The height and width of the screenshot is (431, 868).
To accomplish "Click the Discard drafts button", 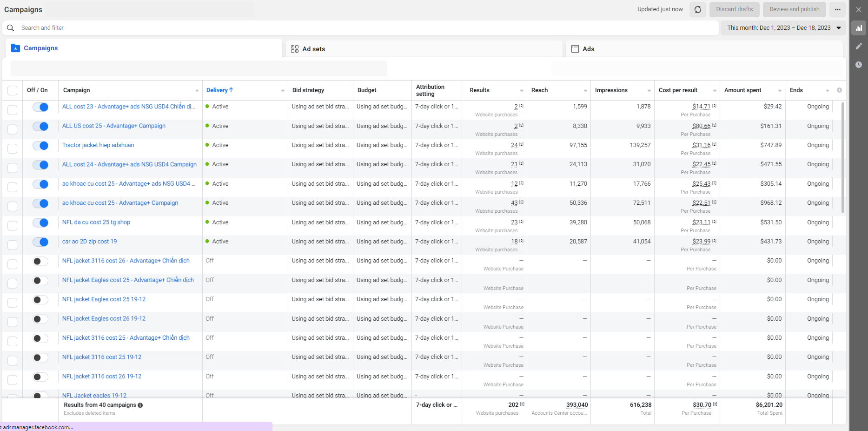I will pyautogui.click(x=734, y=9).
